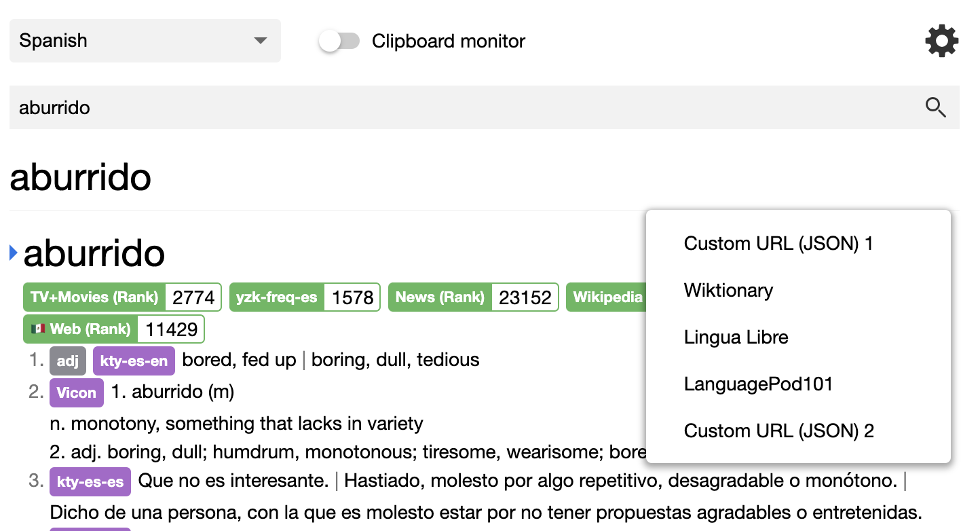Choose Wiktionary from the popup menu
This screenshot has width=980, height=531.
coord(728,290)
